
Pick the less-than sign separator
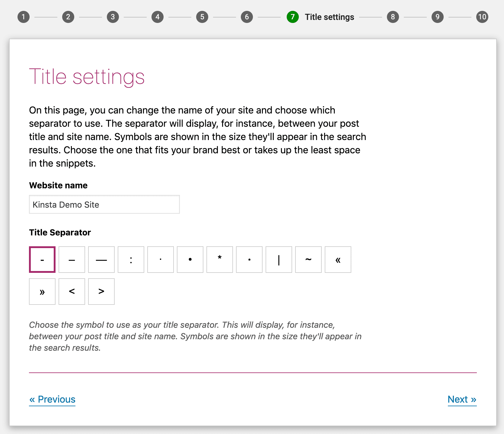tap(72, 292)
